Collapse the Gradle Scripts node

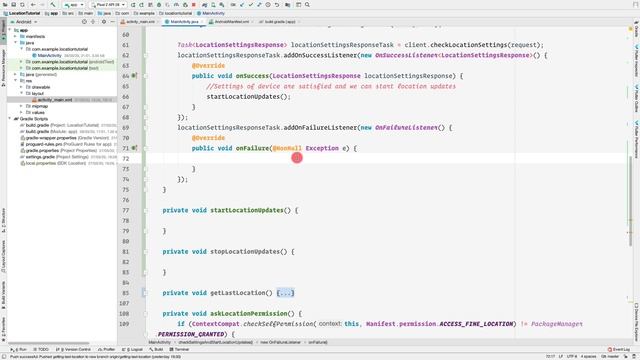pyautogui.click(x=10, y=118)
